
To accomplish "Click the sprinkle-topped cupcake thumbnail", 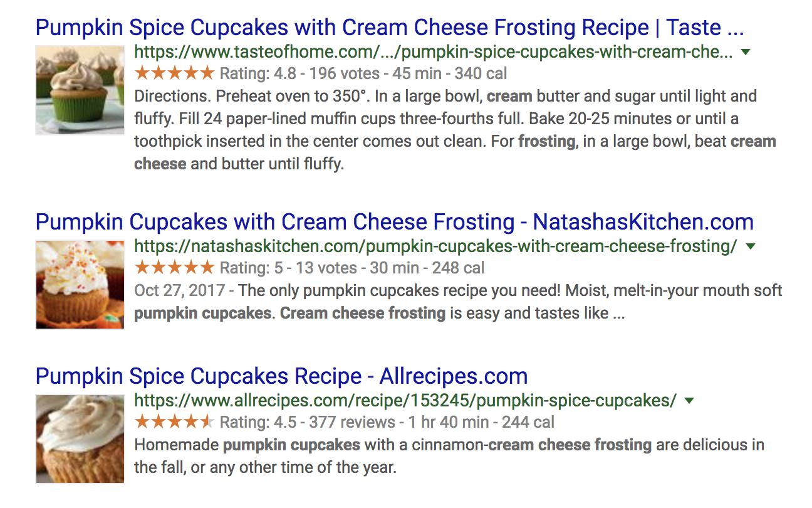I will point(80,284).
